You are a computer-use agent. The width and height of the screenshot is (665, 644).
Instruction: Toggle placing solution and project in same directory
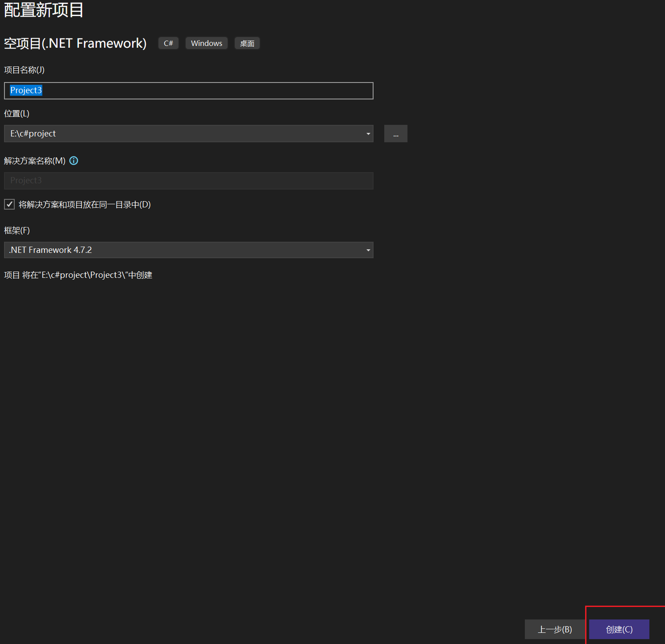coord(9,204)
